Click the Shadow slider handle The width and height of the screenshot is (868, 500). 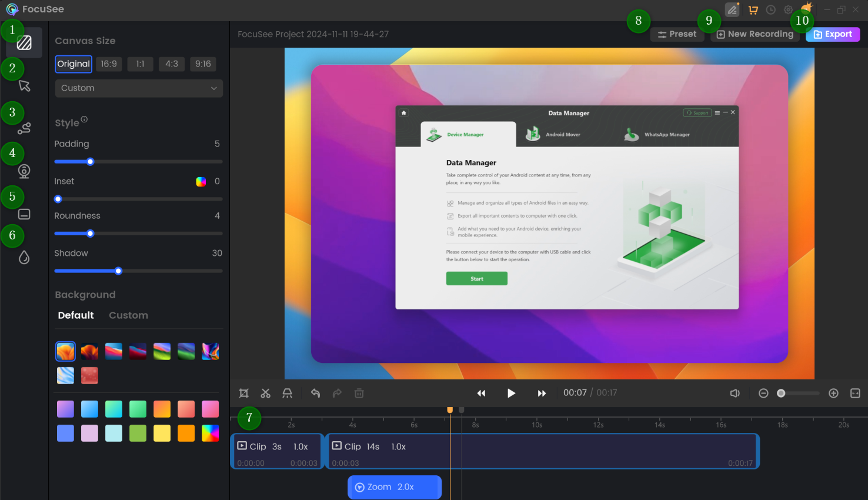click(x=118, y=271)
